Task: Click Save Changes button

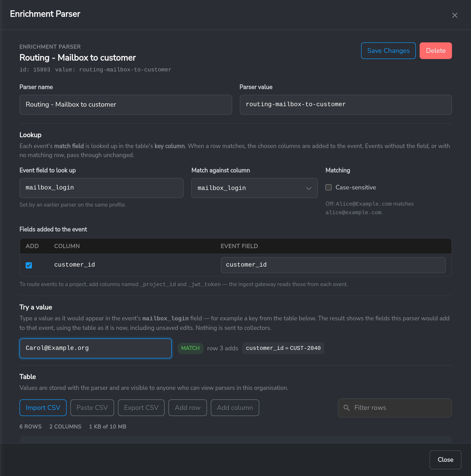Action: coord(388,51)
